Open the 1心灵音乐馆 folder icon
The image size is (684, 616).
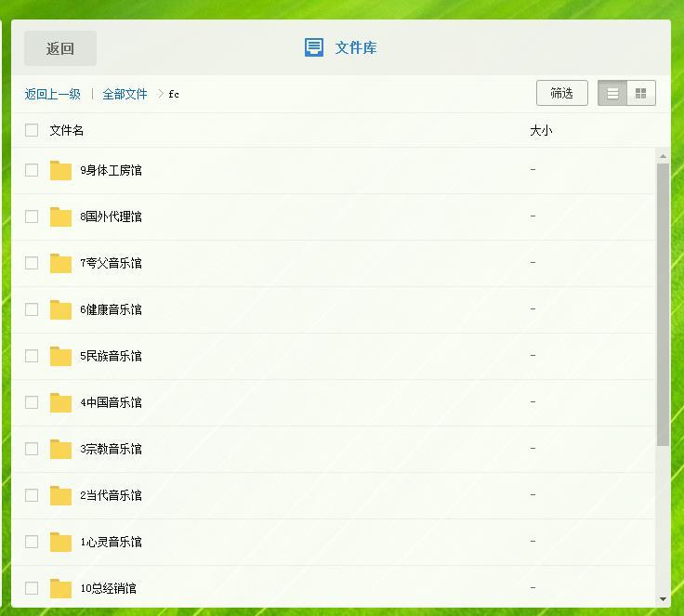[x=60, y=543]
